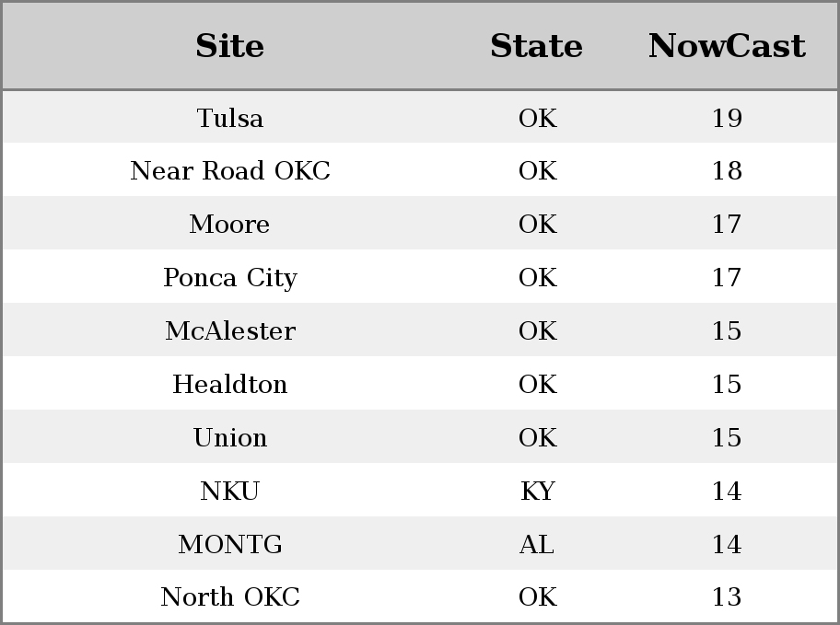Click the Site column header

pyautogui.click(x=229, y=46)
